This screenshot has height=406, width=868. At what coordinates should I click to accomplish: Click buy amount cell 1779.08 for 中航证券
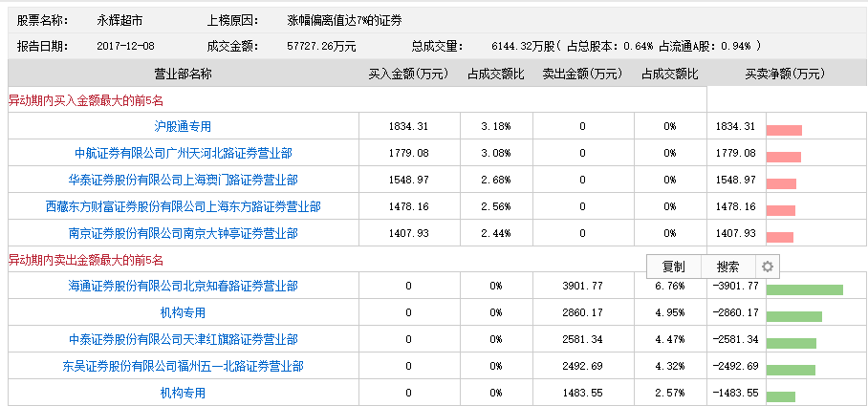408,153
